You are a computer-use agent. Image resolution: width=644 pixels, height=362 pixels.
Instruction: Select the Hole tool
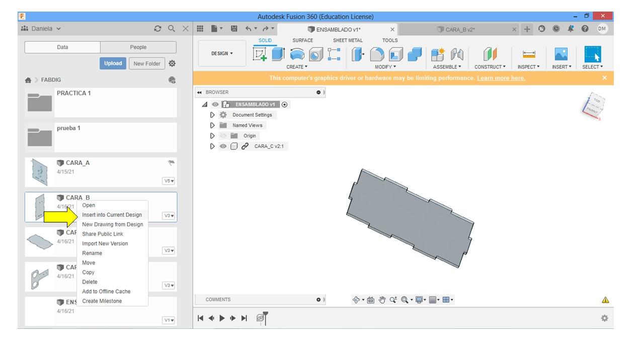316,54
